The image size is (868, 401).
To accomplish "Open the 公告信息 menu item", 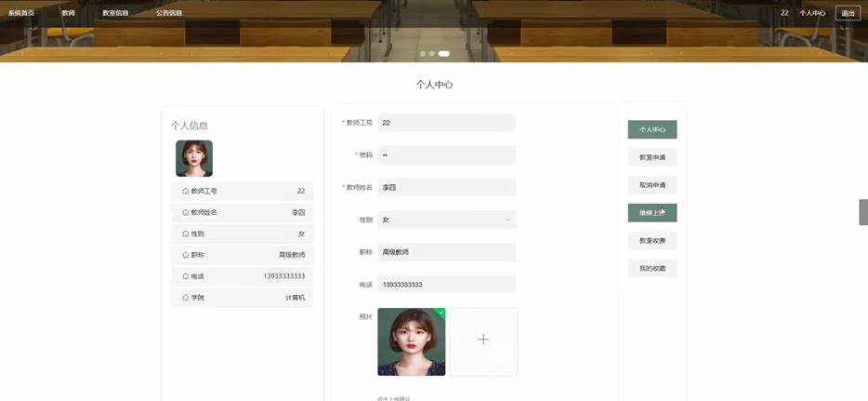I will tap(169, 13).
